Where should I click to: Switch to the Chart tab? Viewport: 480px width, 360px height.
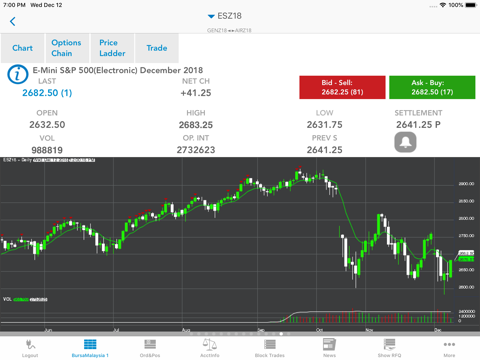[x=22, y=48]
